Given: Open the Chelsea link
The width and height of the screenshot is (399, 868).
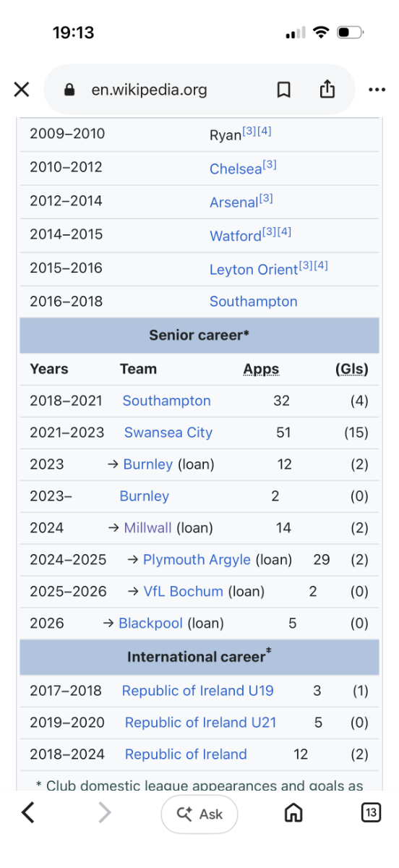Looking at the screenshot, I should [x=236, y=169].
